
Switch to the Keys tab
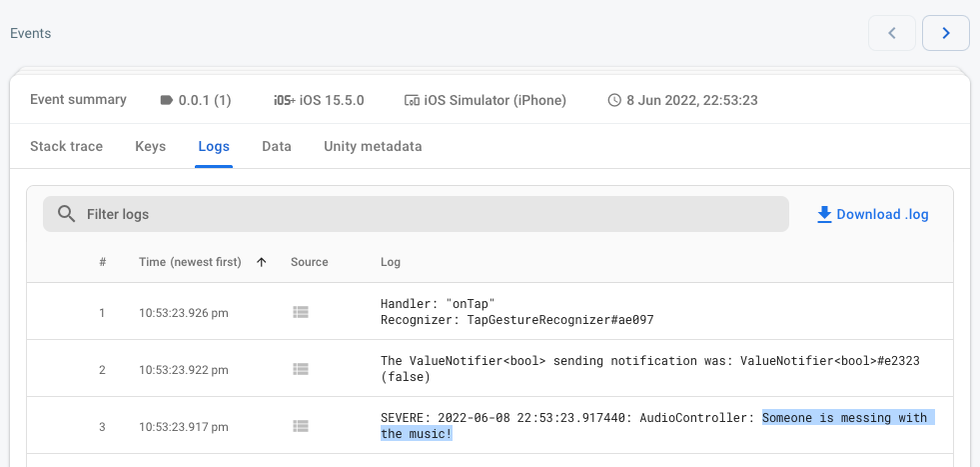(151, 146)
